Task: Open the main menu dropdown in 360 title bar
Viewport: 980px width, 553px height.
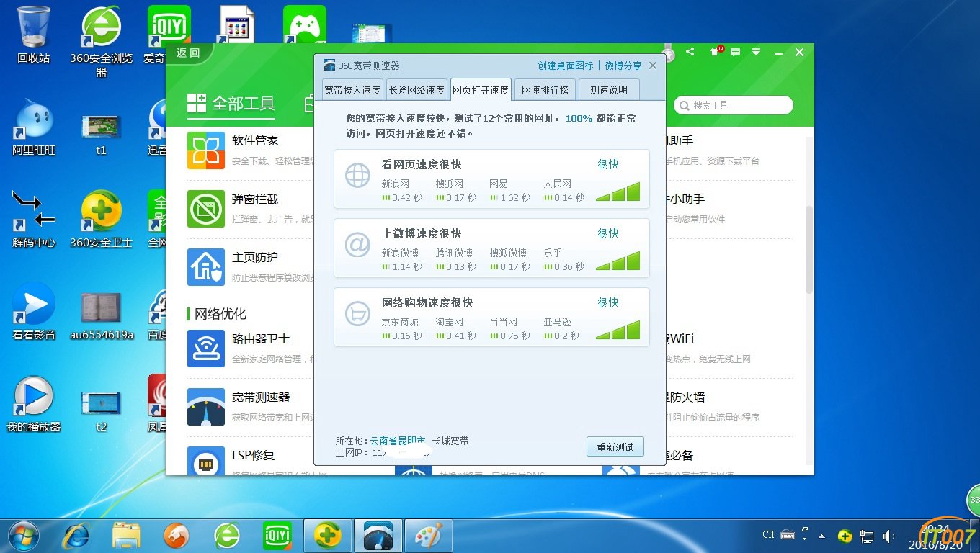Action: point(756,52)
